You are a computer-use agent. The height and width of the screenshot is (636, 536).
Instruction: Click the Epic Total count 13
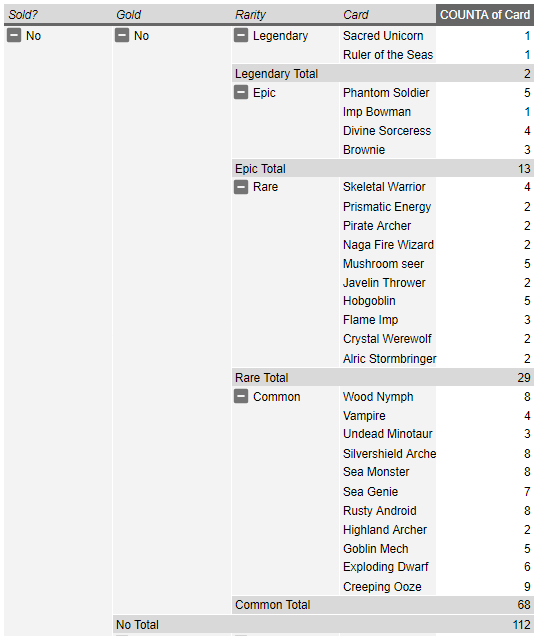tap(523, 168)
